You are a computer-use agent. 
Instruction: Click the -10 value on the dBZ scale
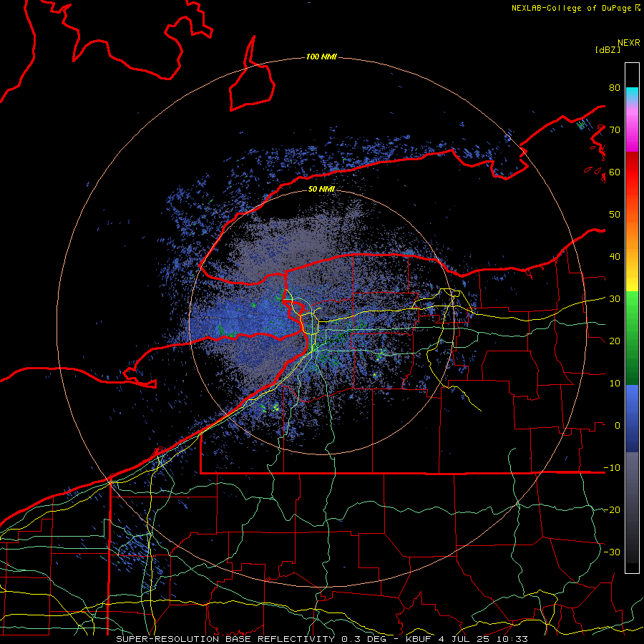tap(612, 467)
